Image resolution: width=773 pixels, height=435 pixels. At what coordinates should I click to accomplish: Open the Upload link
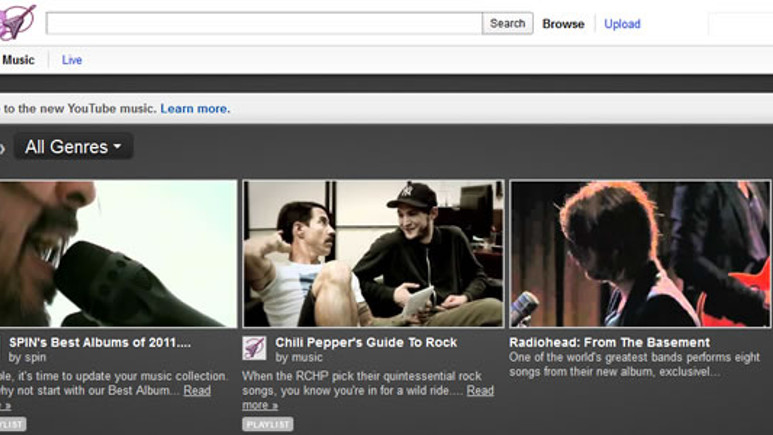click(622, 24)
